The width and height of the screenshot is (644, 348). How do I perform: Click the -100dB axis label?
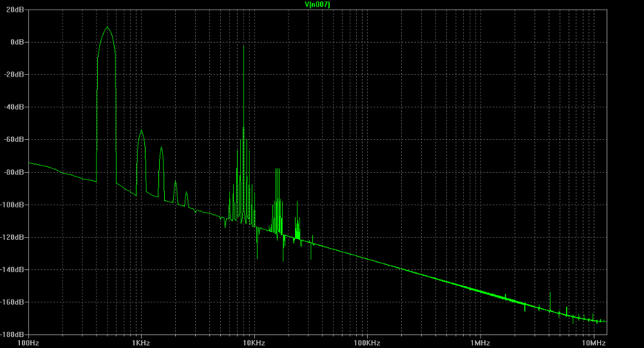coord(14,204)
